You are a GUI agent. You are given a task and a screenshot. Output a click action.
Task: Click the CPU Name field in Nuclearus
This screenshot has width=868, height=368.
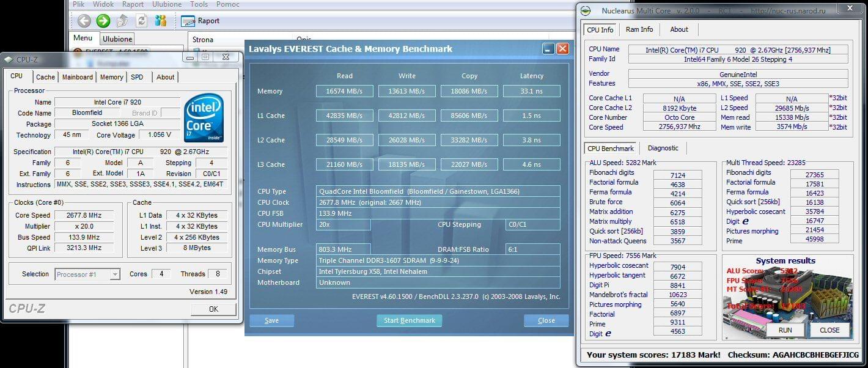click(x=738, y=50)
